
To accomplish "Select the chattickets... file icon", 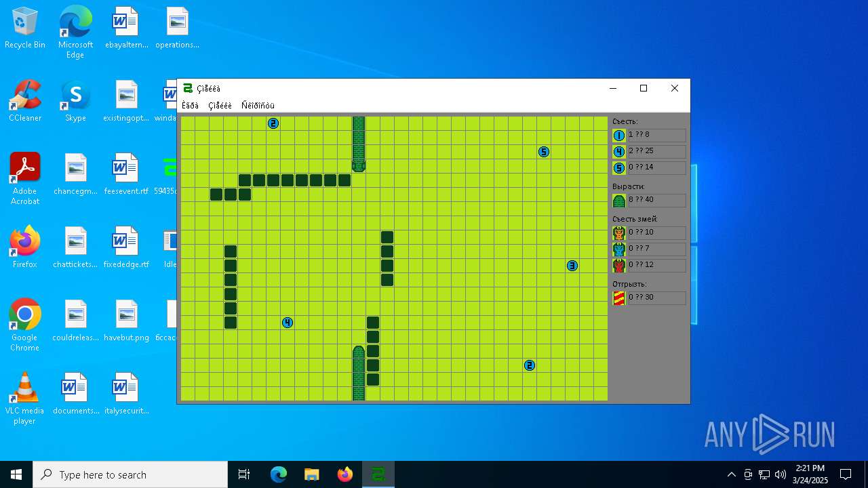I will tap(75, 248).
